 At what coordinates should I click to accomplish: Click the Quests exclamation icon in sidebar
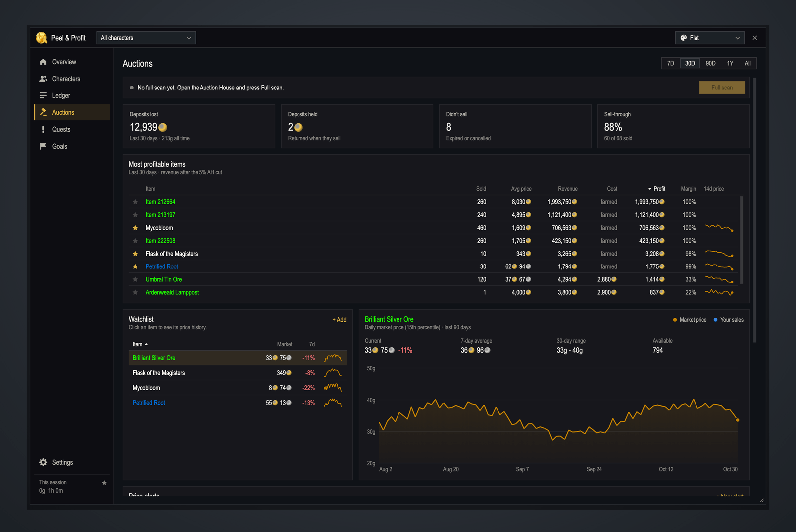pos(43,129)
